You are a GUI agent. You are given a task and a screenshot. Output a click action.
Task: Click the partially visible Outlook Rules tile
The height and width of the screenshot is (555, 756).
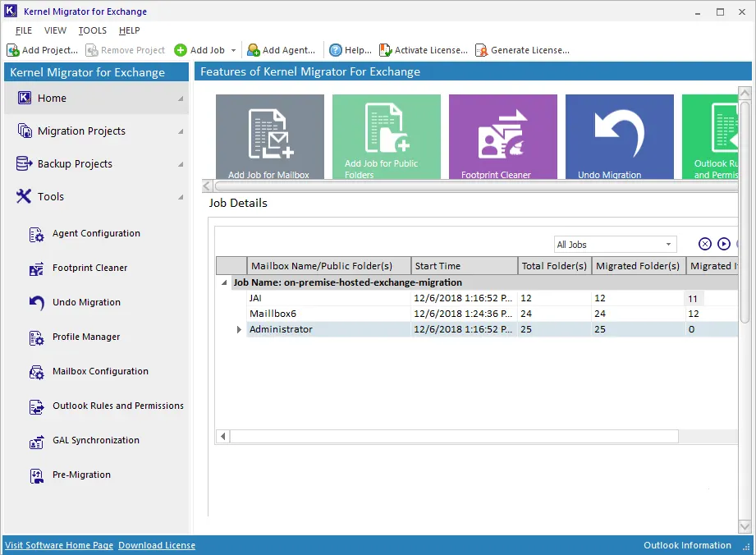point(710,137)
